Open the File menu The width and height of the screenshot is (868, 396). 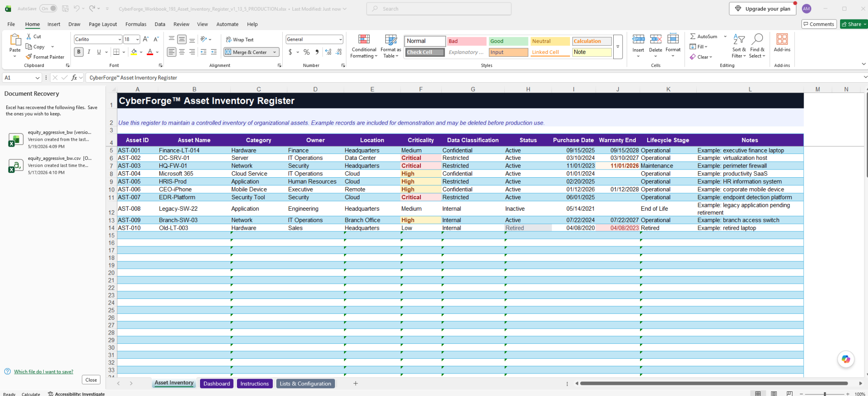pyautogui.click(x=11, y=24)
